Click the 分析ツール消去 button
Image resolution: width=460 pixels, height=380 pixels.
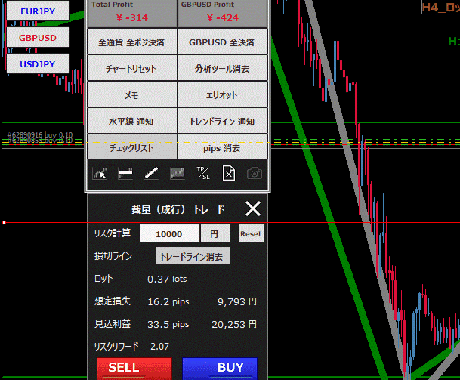tap(222, 68)
